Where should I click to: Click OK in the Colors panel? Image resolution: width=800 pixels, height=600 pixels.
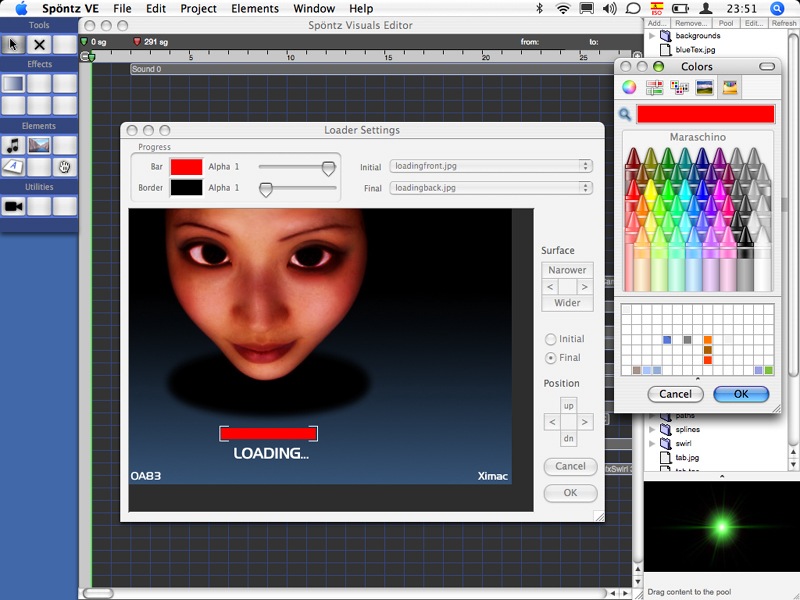pyautogui.click(x=741, y=394)
